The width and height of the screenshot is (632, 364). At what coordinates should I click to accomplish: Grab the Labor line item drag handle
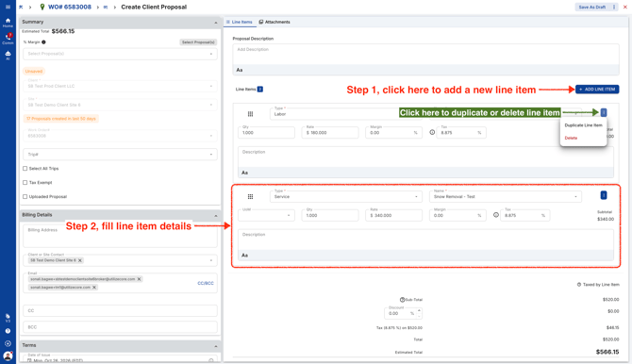(x=250, y=114)
